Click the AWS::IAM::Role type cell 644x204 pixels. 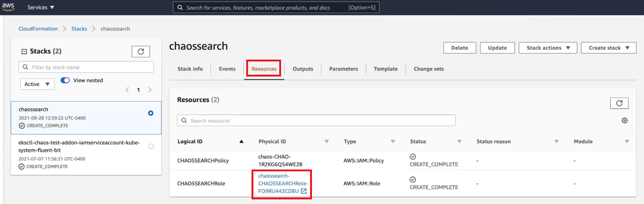[361, 184]
